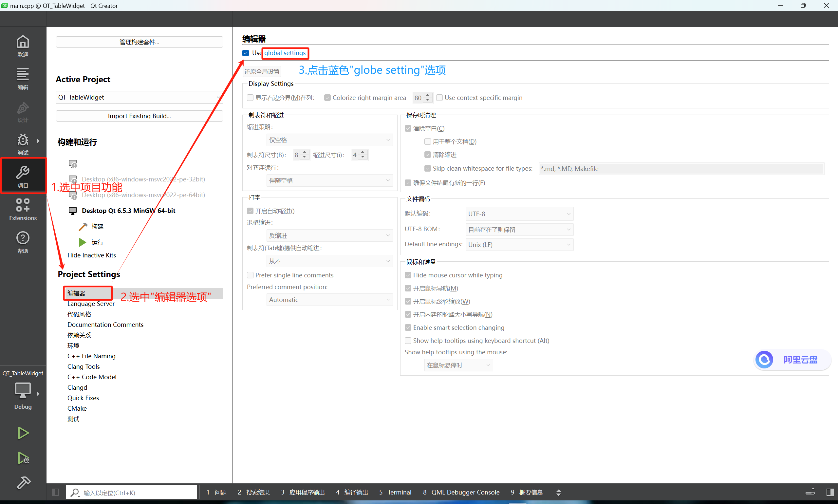Open the Design (设计) mode
Screen dimensions: 838x504
[x=23, y=111]
